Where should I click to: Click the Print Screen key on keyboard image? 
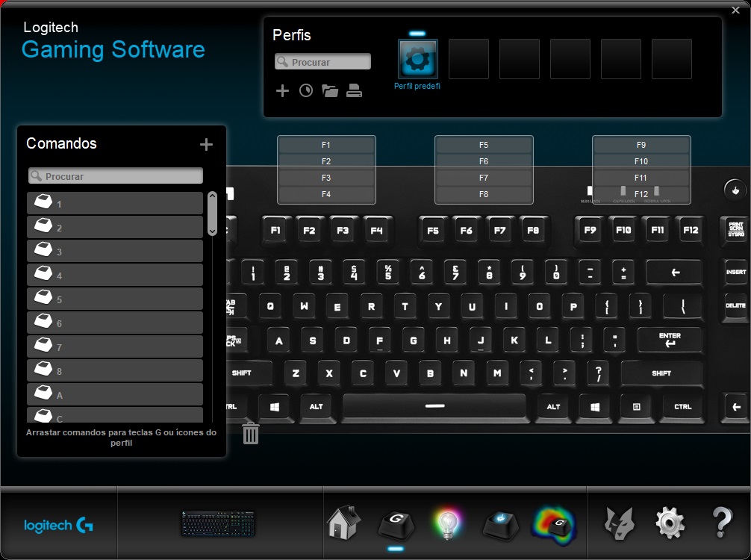point(735,229)
